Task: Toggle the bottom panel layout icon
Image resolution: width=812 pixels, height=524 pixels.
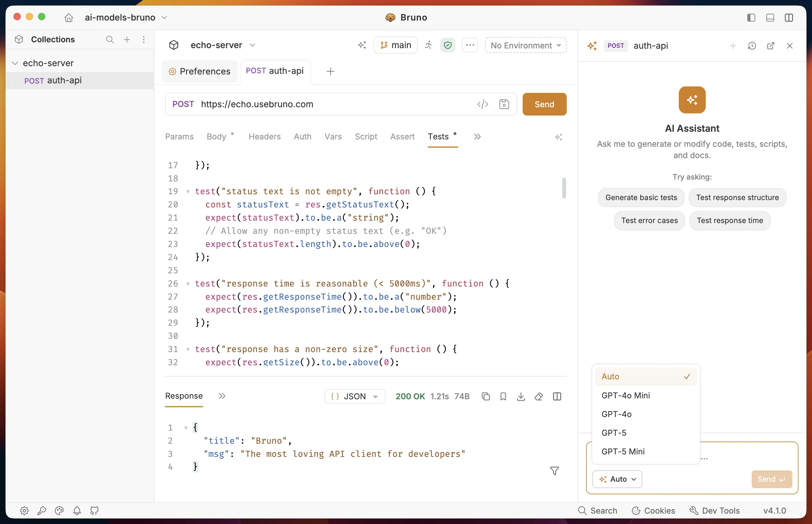Action: coord(770,17)
